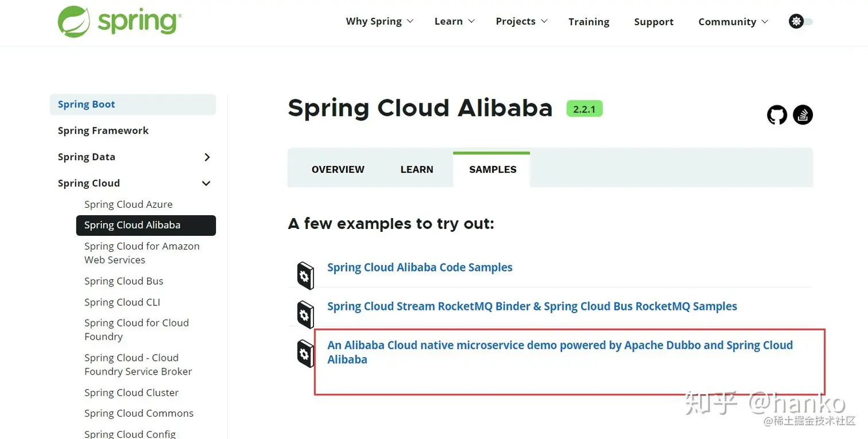The width and height of the screenshot is (868, 439).
Task: Click the Dubbo demo book icon
Action: click(x=305, y=353)
